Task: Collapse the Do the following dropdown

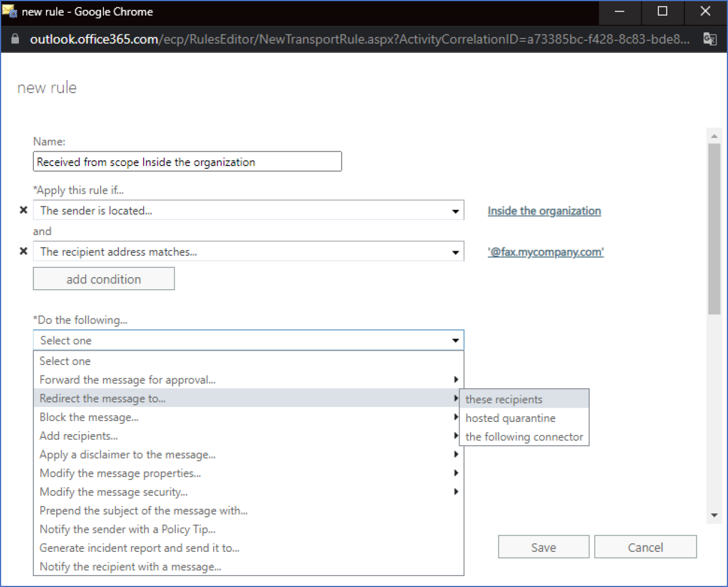Action: point(455,340)
